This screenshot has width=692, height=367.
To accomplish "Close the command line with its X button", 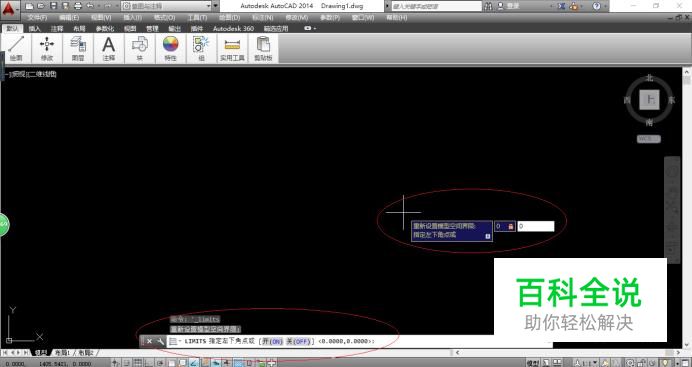I will (x=150, y=341).
